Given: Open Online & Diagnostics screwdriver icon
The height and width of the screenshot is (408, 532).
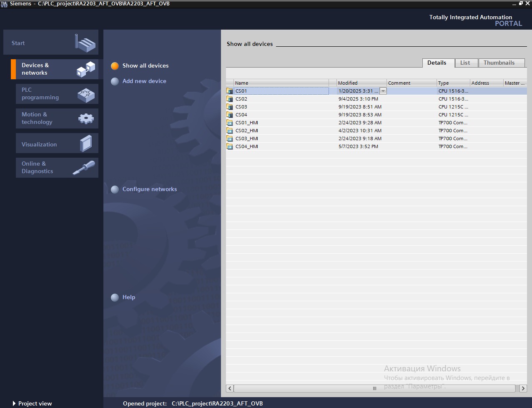Looking at the screenshot, I should (x=84, y=168).
